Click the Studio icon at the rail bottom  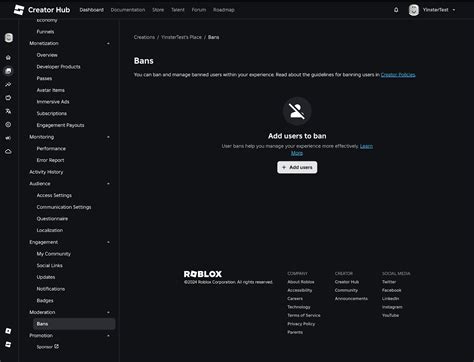(8, 344)
